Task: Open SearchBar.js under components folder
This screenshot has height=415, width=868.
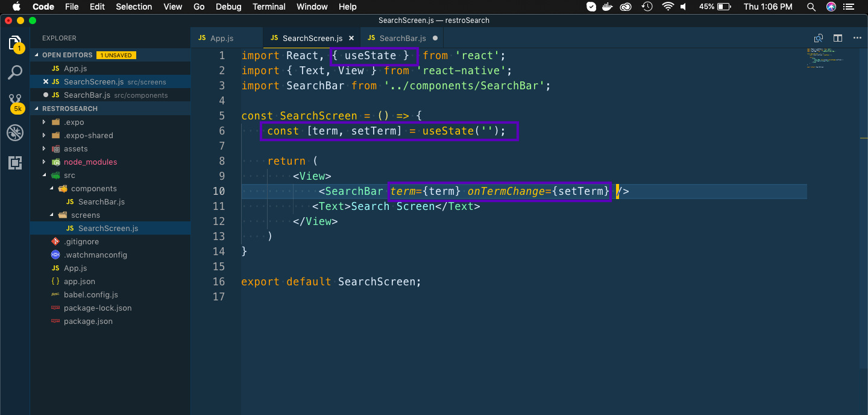Action: pyautogui.click(x=111, y=201)
